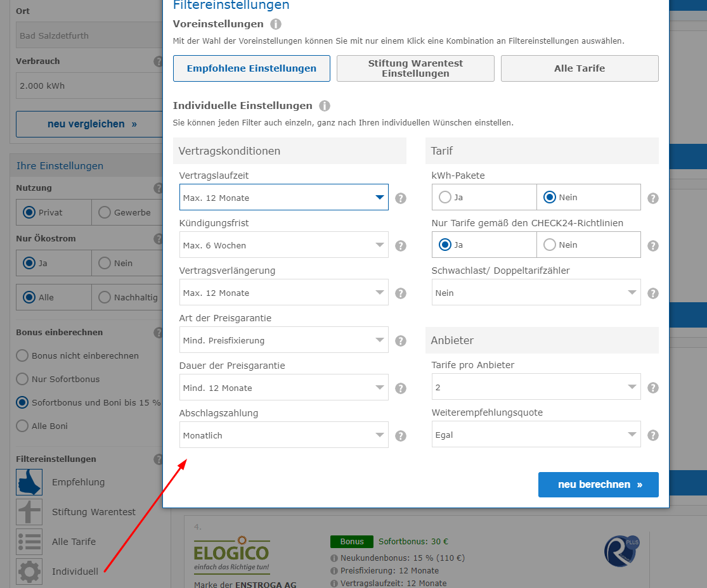The width and height of the screenshot is (707, 588).
Task: Choose Nein for CHECK24-Richtlinien tariffs
Action: (x=550, y=245)
